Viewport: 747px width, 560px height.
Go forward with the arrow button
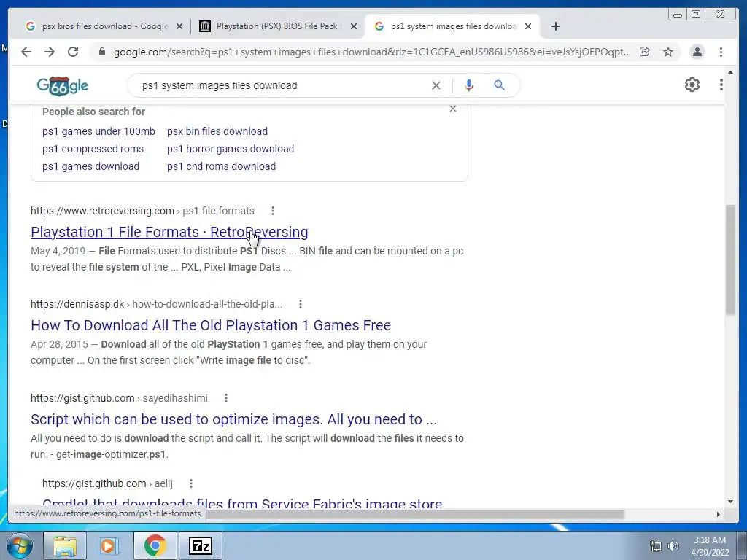50,52
